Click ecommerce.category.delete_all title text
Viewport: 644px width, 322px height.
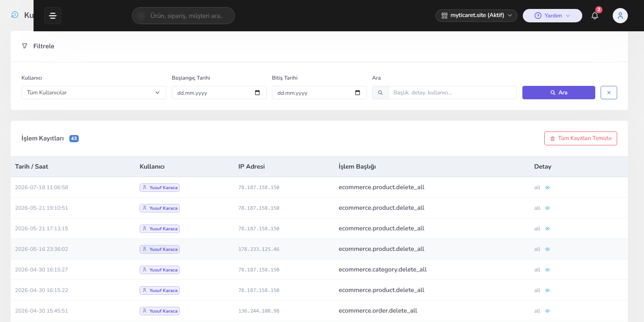pos(383,270)
